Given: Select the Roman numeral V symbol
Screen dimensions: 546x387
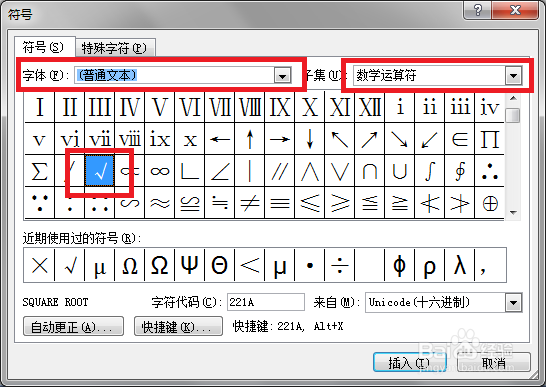Looking at the screenshot, I should coord(159,107).
